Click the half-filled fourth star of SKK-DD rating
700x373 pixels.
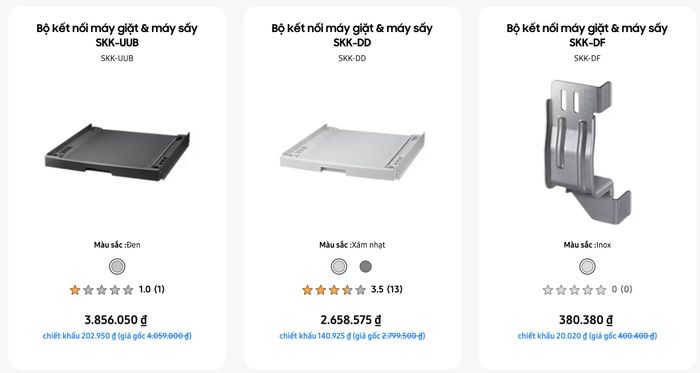347,290
